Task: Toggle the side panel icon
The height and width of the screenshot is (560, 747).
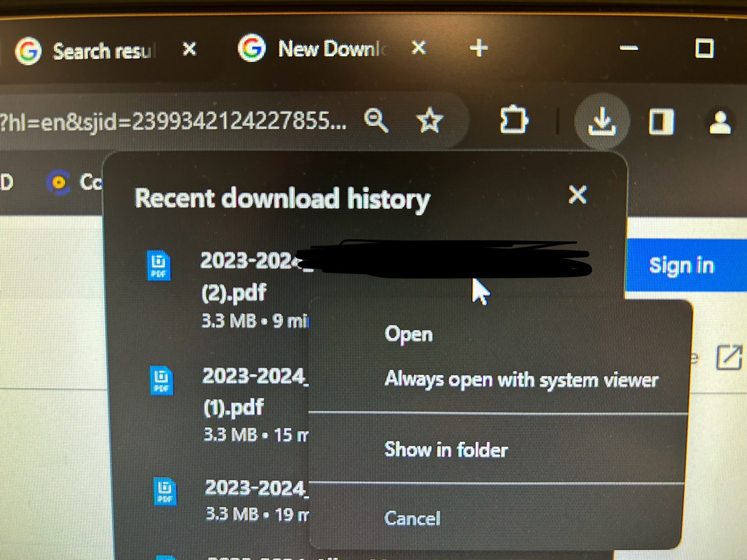Action: 661,122
